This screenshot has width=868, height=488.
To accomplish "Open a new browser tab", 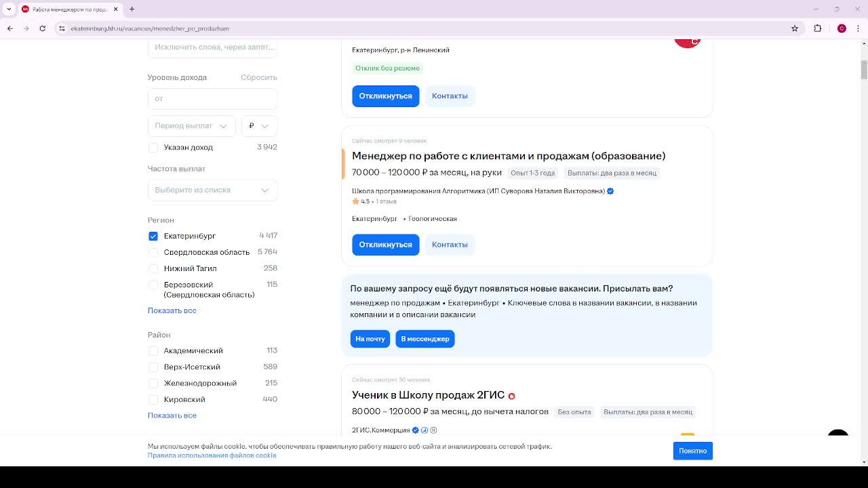I will click(132, 9).
